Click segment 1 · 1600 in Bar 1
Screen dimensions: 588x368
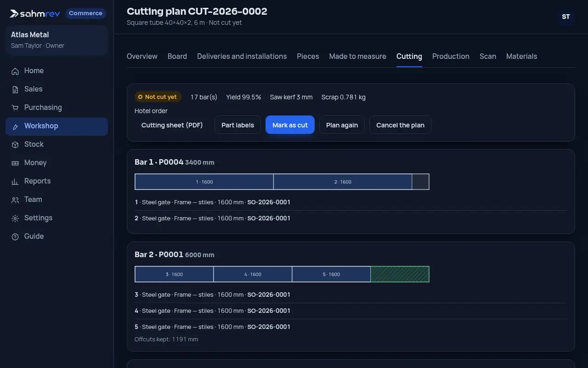click(x=204, y=182)
